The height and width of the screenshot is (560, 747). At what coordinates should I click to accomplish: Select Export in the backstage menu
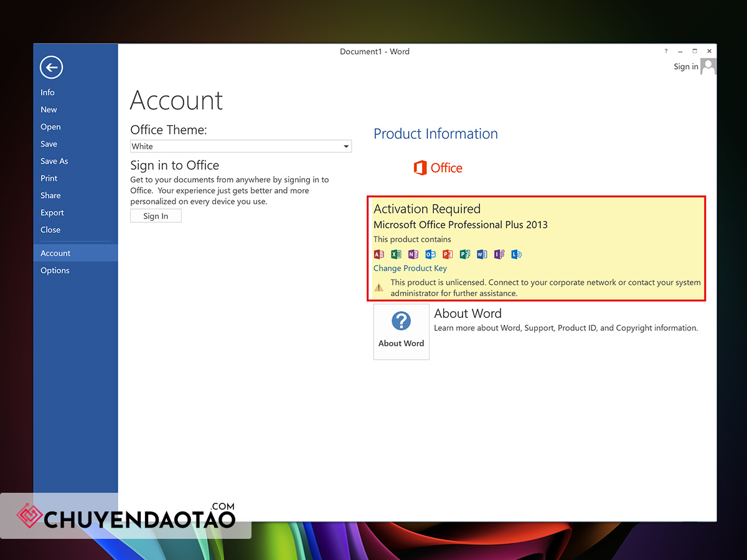(75, 213)
